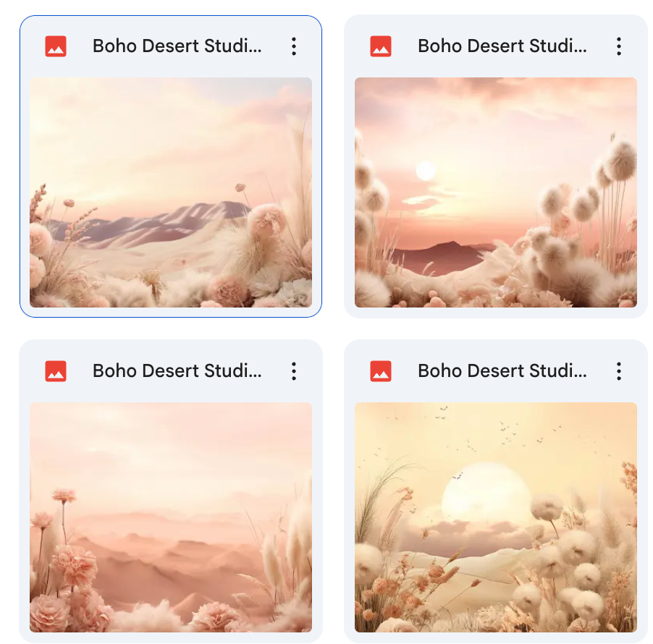The width and height of the screenshot is (653, 644).
Task: Click the red image icon on the selected purple-dunes card
Action: (56, 46)
